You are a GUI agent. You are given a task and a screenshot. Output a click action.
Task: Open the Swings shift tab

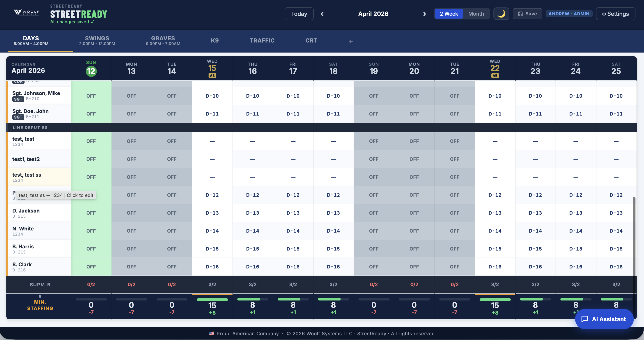pyautogui.click(x=97, y=41)
